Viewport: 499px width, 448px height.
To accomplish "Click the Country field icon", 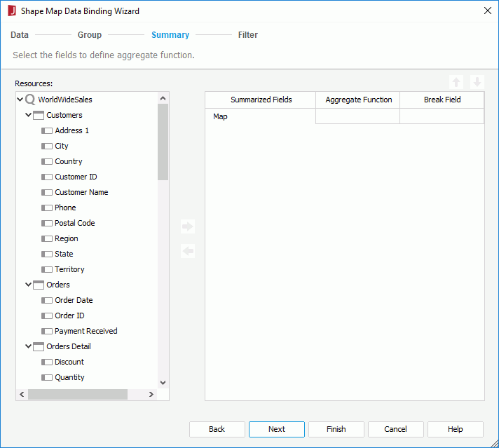I will coord(47,162).
